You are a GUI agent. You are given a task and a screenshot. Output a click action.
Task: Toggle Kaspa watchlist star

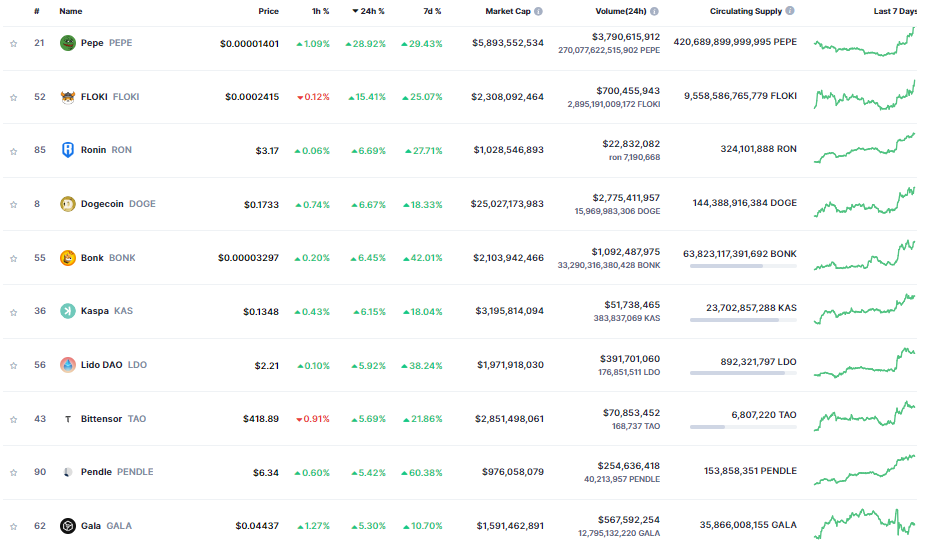click(13, 312)
